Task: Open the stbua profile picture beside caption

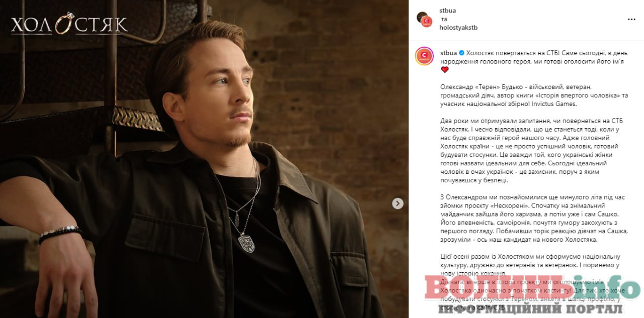Action: (424, 56)
